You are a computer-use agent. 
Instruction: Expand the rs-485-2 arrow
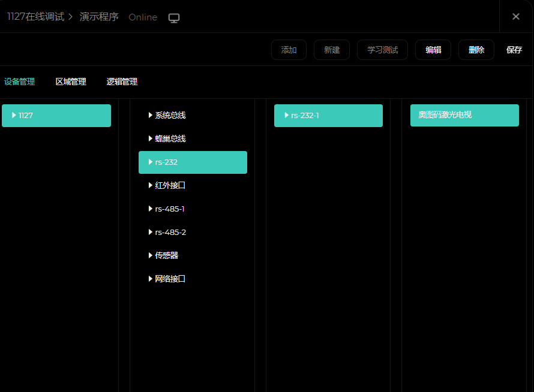(150, 232)
